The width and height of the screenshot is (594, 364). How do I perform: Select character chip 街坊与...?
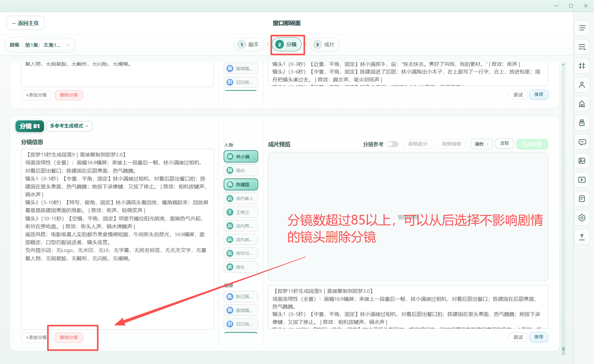pyautogui.click(x=241, y=253)
